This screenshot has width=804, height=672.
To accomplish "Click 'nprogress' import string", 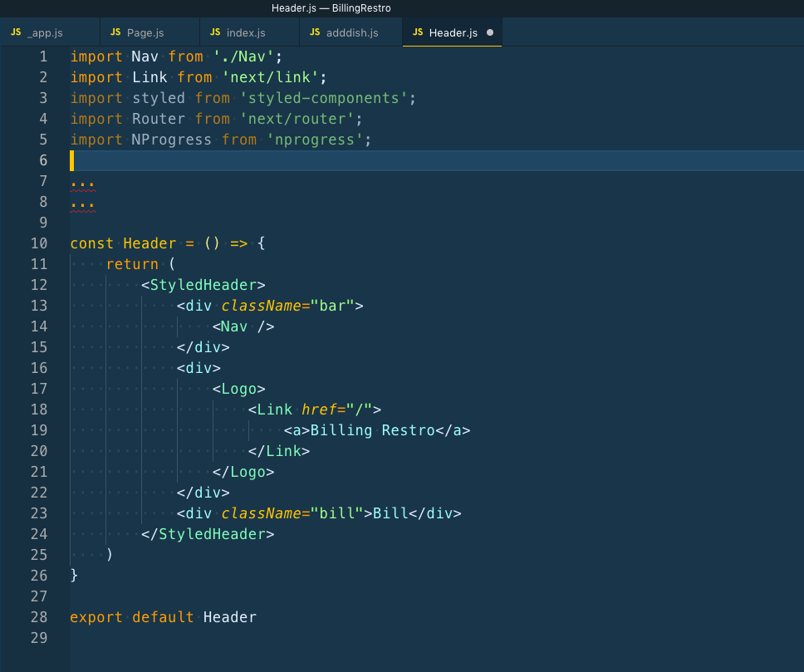I will (x=315, y=140).
